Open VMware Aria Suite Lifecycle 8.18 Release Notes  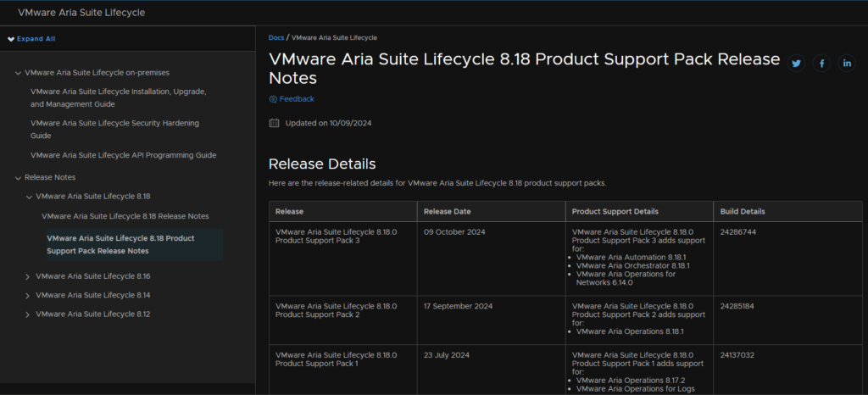click(125, 216)
